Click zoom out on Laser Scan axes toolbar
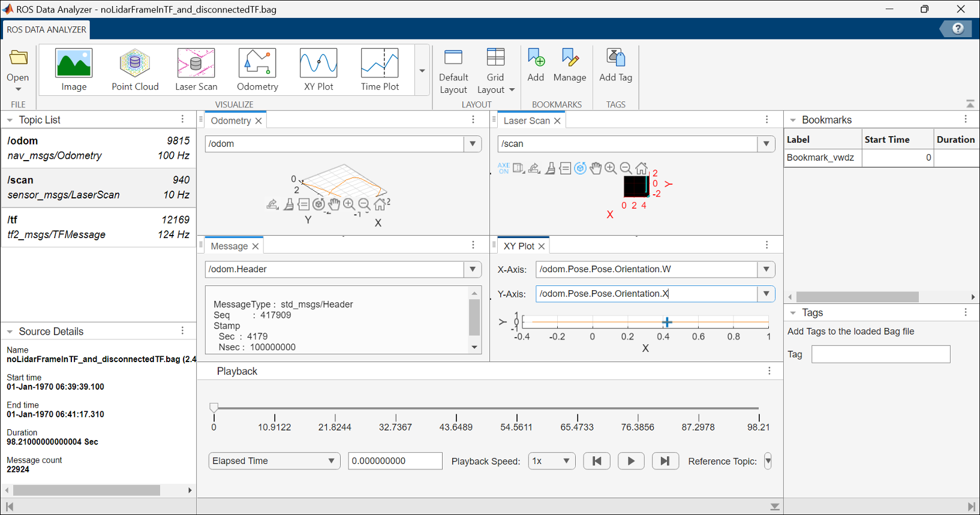The image size is (980, 515). click(x=626, y=168)
